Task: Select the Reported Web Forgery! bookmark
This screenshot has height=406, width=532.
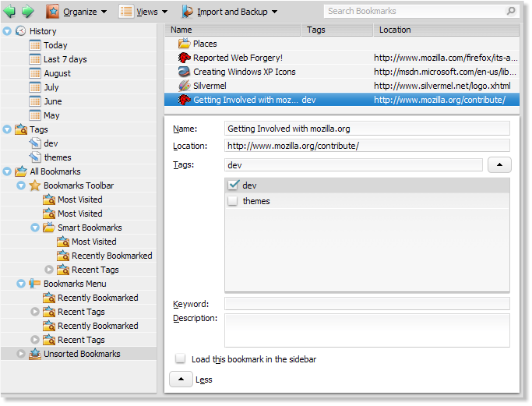Action: [x=342, y=58]
